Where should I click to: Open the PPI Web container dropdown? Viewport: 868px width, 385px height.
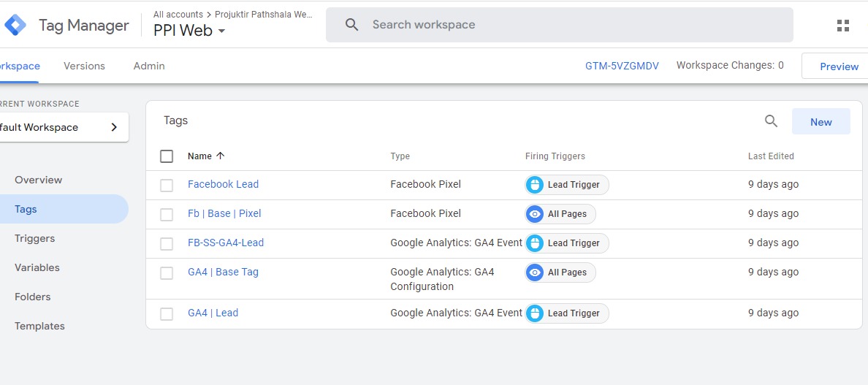pyautogui.click(x=189, y=31)
